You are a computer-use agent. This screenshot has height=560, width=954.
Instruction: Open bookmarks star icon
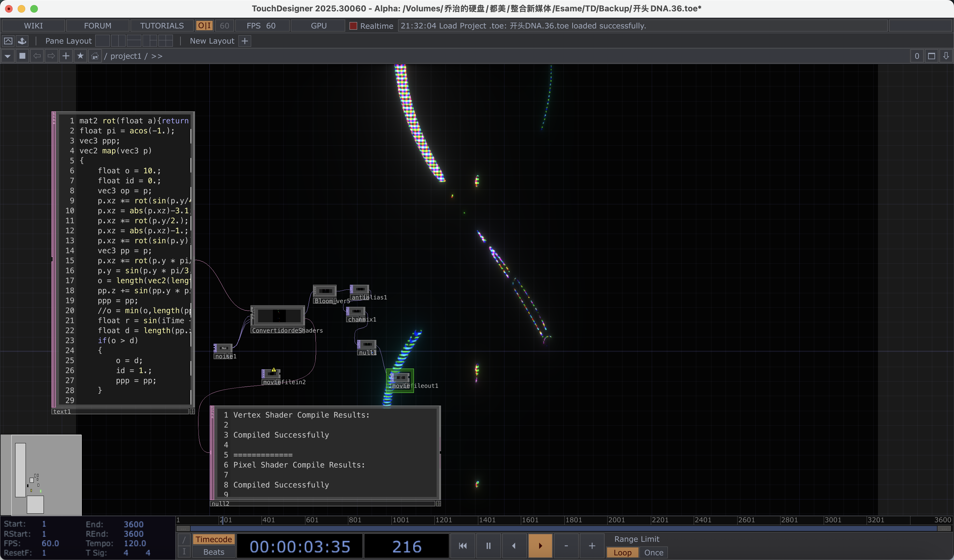pos(80,56)
